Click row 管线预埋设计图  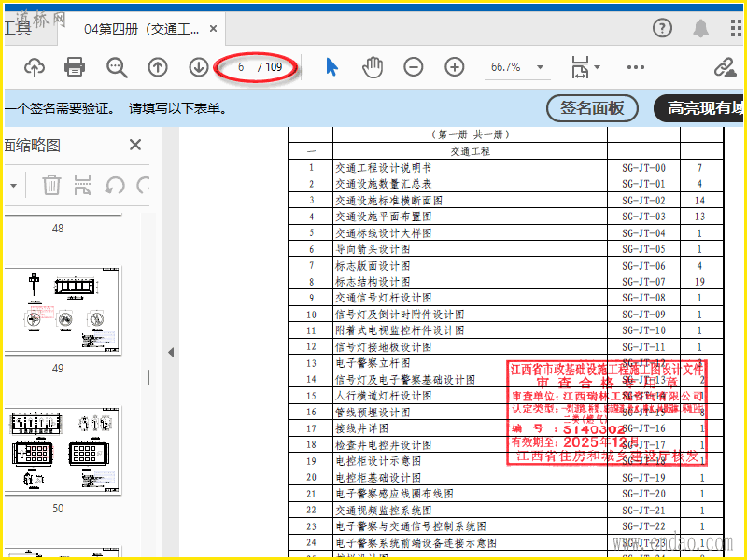(505, 412)
